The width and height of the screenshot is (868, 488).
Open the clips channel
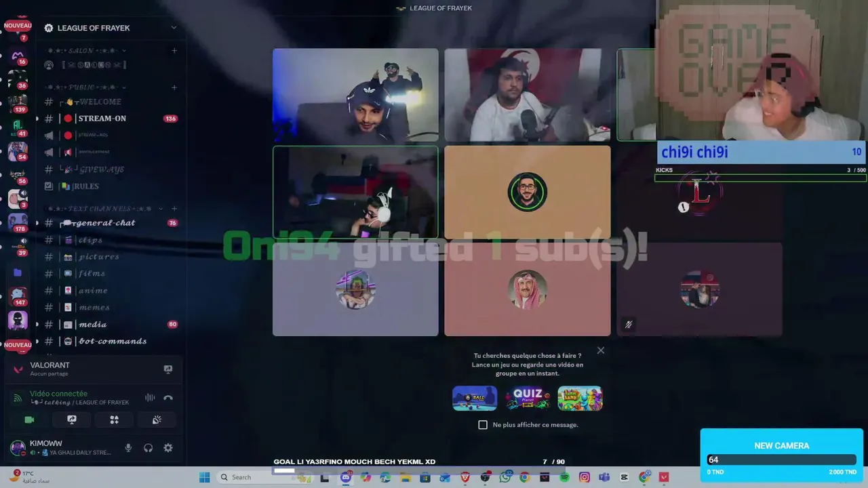111,240
